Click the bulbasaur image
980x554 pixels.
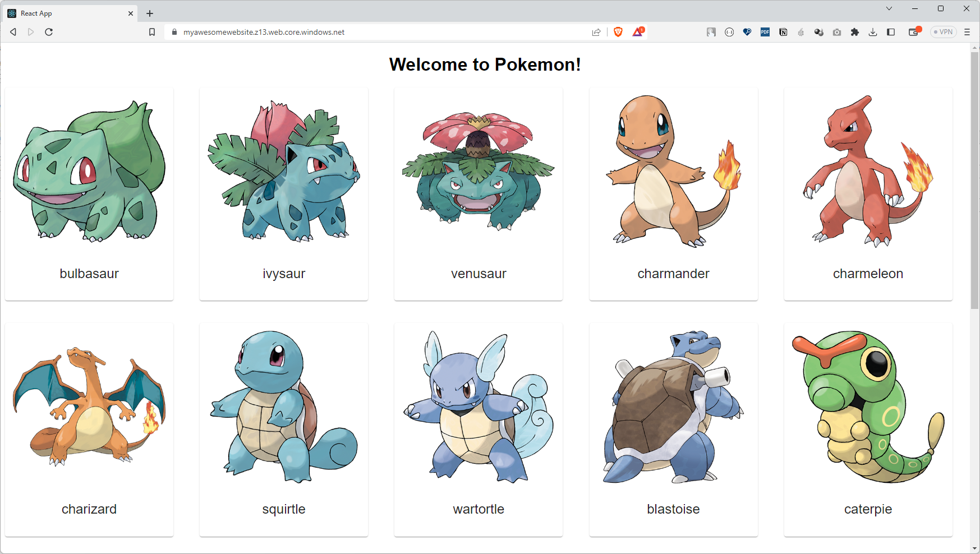coord(89,171)
